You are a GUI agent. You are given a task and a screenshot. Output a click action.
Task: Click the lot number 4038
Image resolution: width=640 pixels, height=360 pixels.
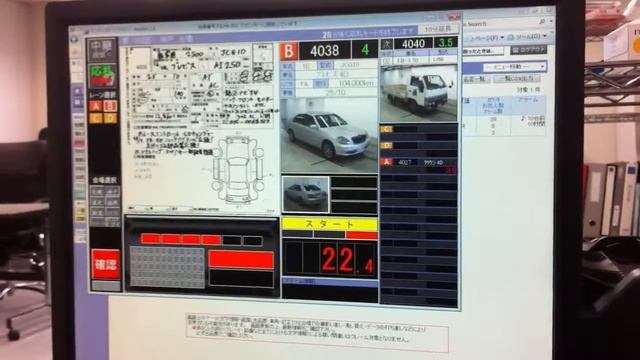(324, 51)
